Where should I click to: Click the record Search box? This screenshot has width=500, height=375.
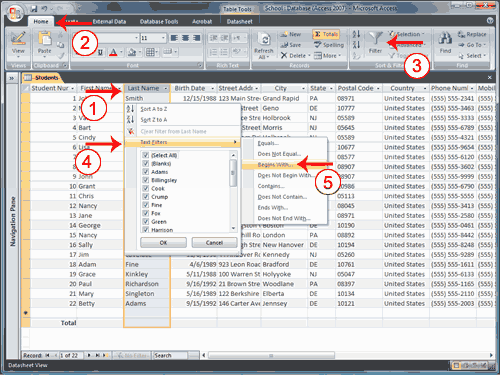[170, 355]
